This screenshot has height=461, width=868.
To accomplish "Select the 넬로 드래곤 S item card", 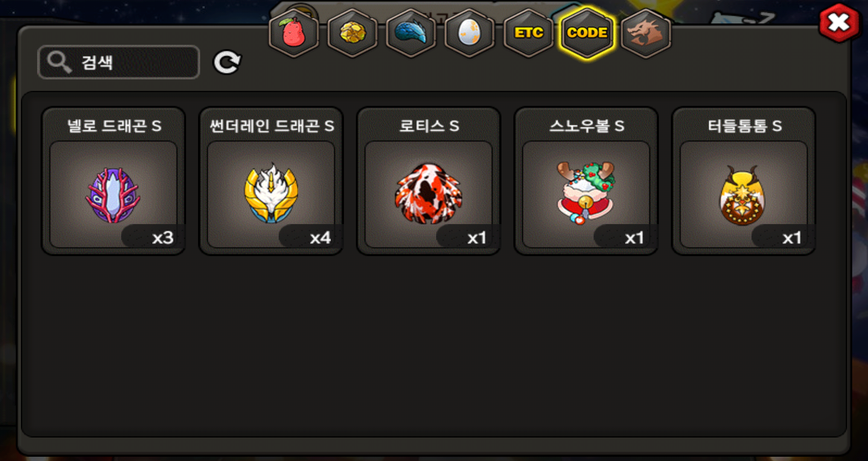I will (x=114, y=181).
